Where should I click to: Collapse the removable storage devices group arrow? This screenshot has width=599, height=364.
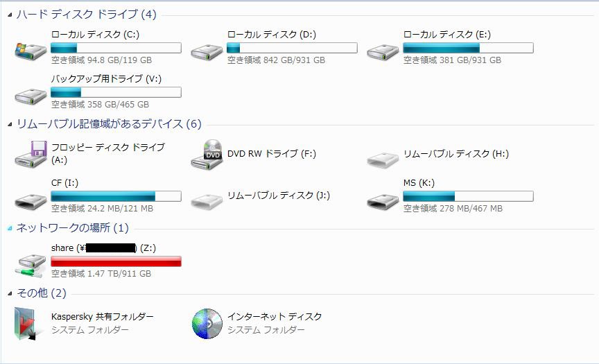tap(10, 124)
